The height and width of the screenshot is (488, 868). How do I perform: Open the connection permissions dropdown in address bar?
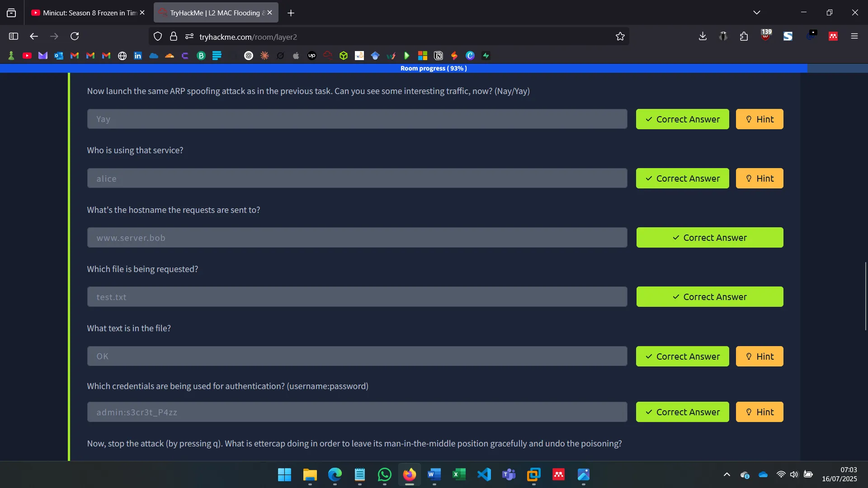click(189, 37)
